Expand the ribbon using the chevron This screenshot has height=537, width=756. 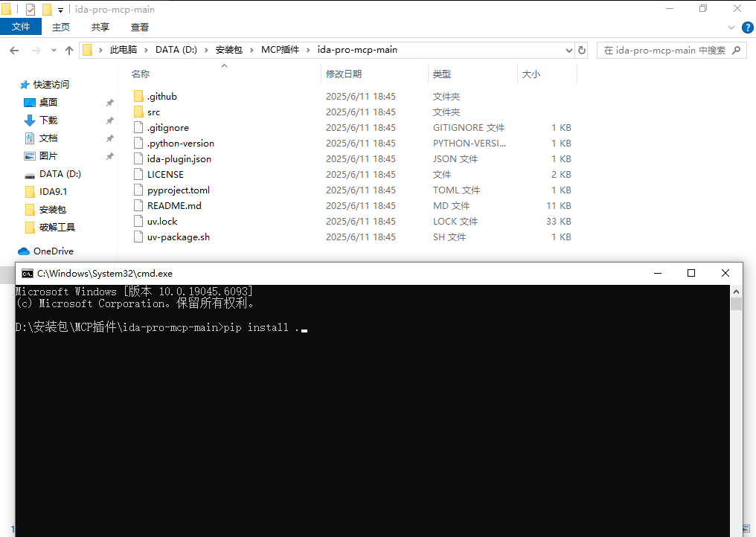[x=730, y=28]
